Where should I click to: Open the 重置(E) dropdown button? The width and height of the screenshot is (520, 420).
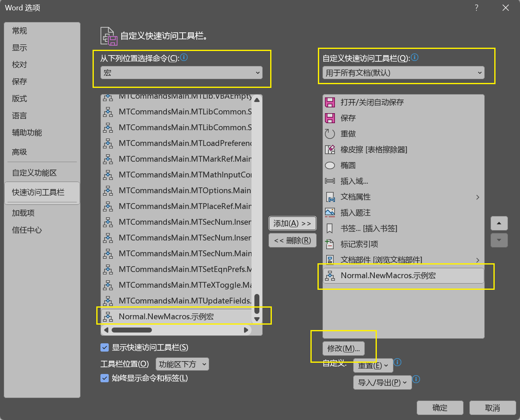coord(373,365)
